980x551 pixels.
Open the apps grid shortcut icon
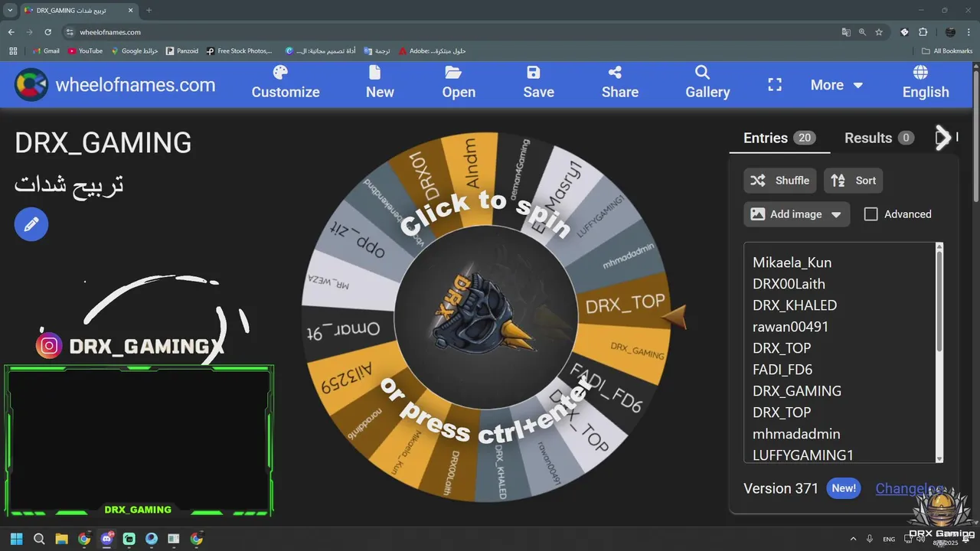pos(13,51)
